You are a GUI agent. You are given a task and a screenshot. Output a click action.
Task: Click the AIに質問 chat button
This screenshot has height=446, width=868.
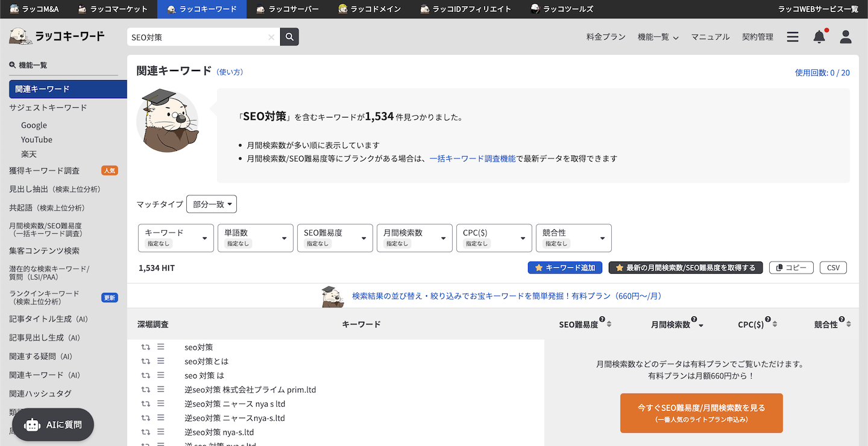click(x=53, y=424)
